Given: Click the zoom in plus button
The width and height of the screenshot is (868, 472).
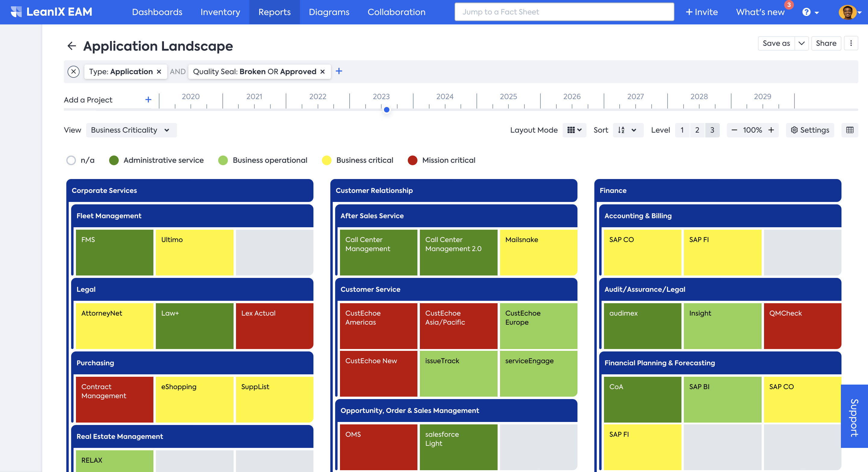Looking at the screenshot, I should (772, 130).
